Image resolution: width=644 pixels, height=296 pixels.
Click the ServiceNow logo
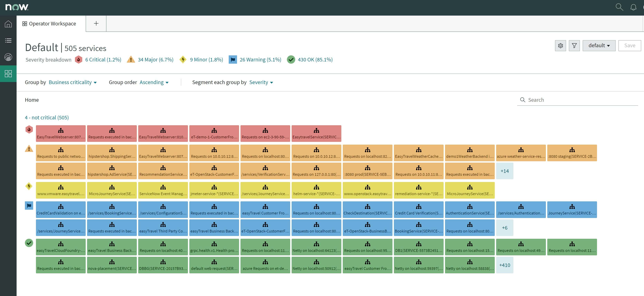17,7
